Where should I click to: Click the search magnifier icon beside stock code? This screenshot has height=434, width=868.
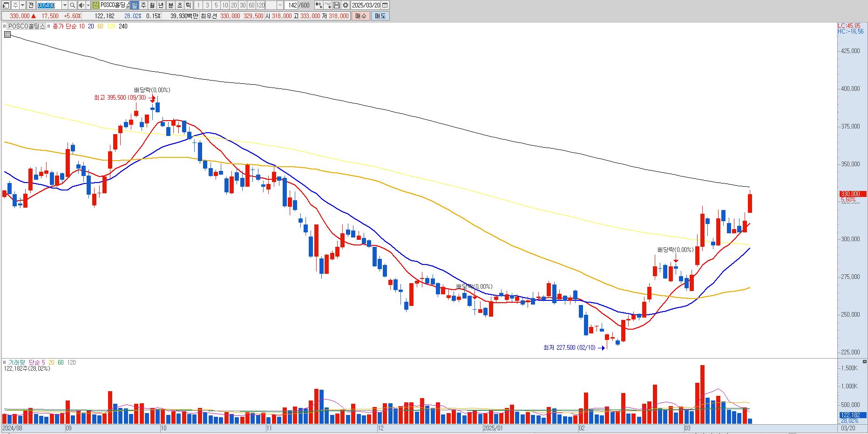73,5
